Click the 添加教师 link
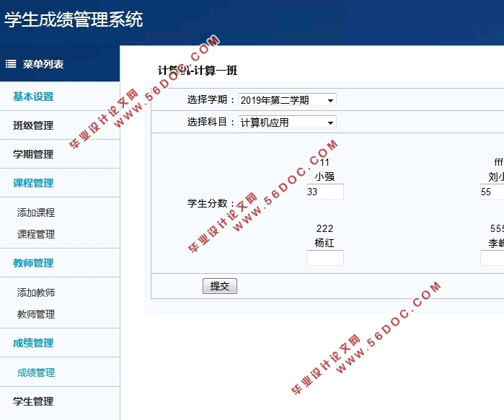This screenshot has width=504, height=420. pos(36,292)
